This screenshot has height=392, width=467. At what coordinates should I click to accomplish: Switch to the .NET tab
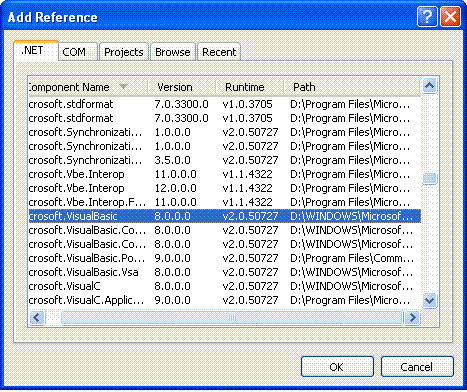tap(36, 50)
